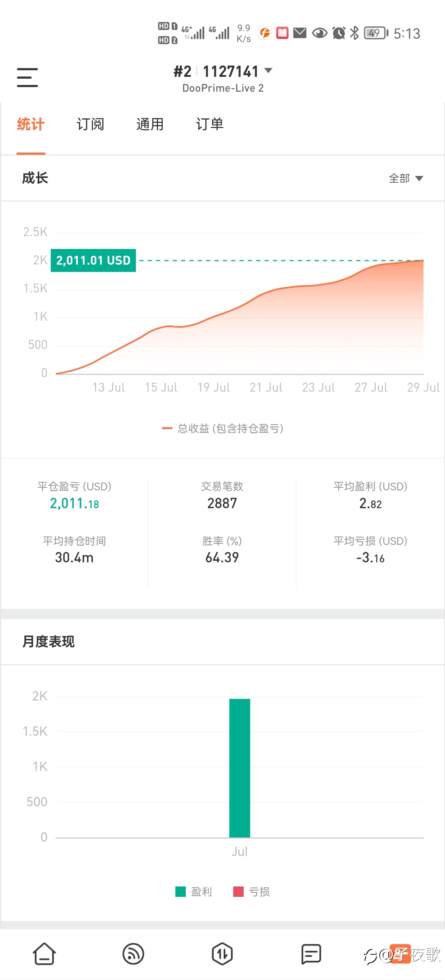Tap the Jul label under monthly bar
Image resolution: width=445 pixels, height=980 pixels.
[x=240, y=852]
